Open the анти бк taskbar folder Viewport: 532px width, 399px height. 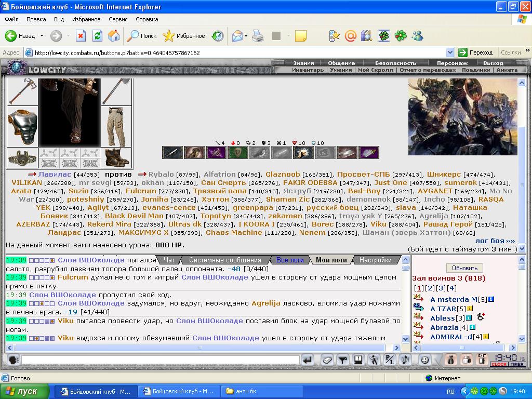[x=262, y=391]
